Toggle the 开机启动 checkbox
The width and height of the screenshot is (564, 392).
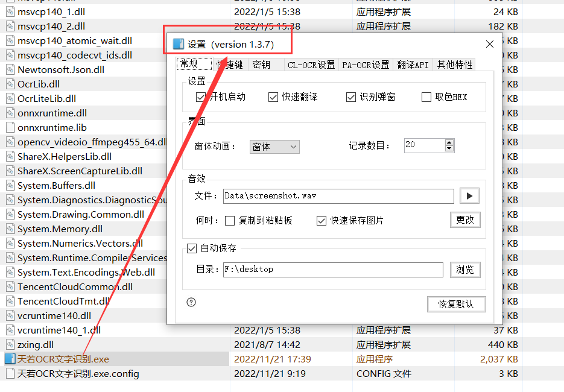[x=201, y=97]
